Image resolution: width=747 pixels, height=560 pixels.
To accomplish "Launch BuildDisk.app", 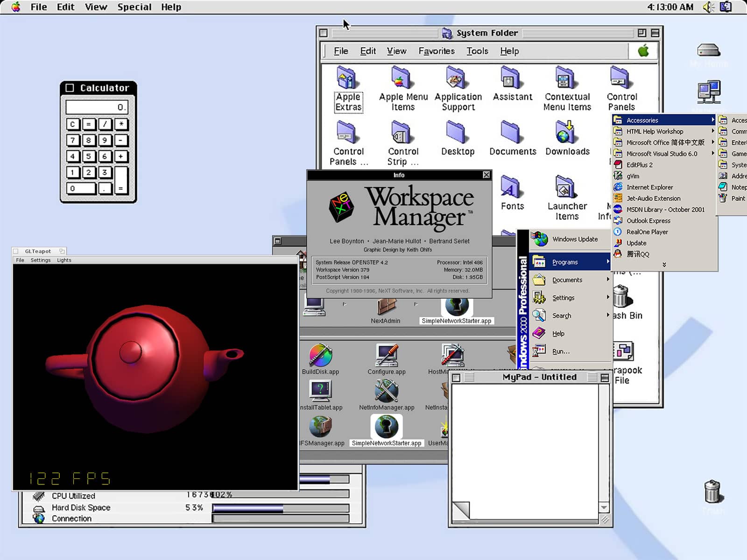I will click(x=320, y=355).
